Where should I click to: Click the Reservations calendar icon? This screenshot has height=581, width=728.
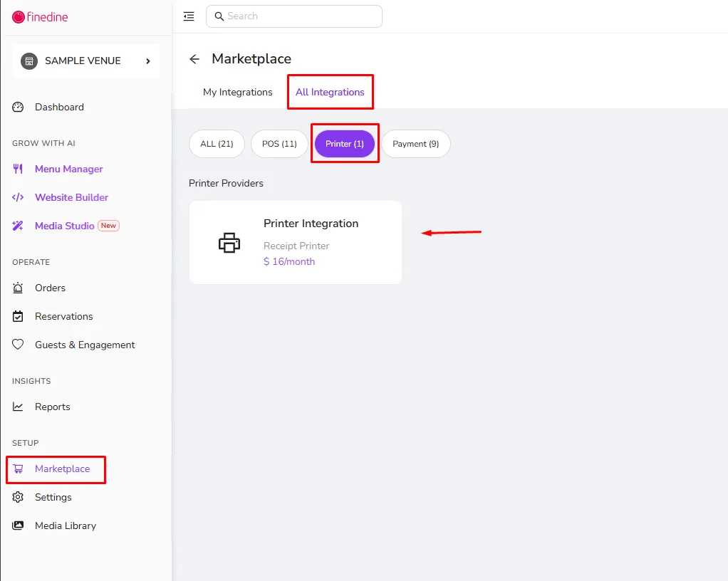click(18, 316)
